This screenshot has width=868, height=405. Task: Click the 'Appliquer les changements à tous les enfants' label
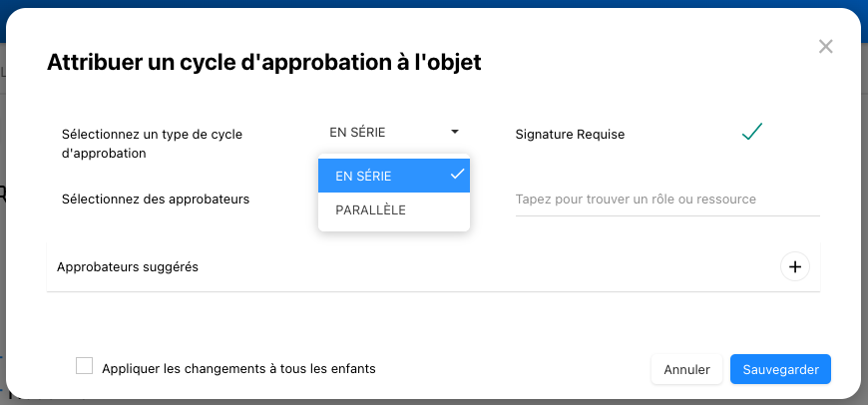[238, 368]
